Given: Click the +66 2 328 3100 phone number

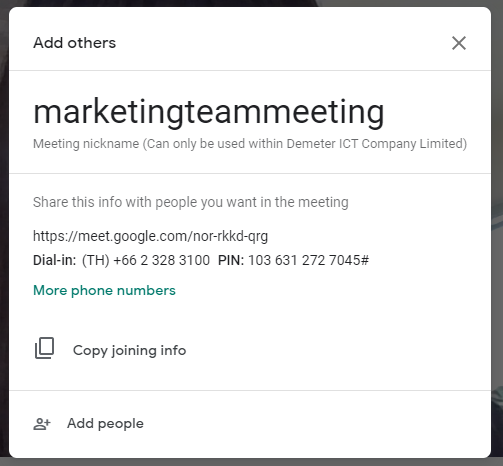Looking at the screenshot, I should click(x=161, y=260).
